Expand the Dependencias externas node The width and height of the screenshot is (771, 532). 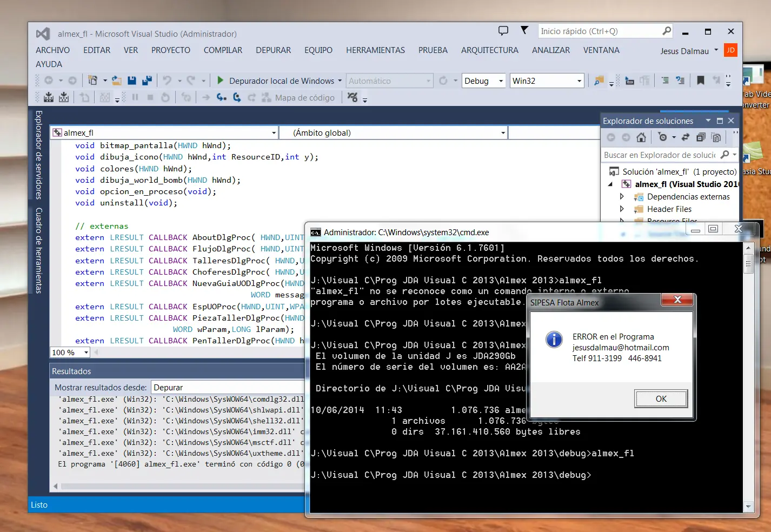coord(622,196)
